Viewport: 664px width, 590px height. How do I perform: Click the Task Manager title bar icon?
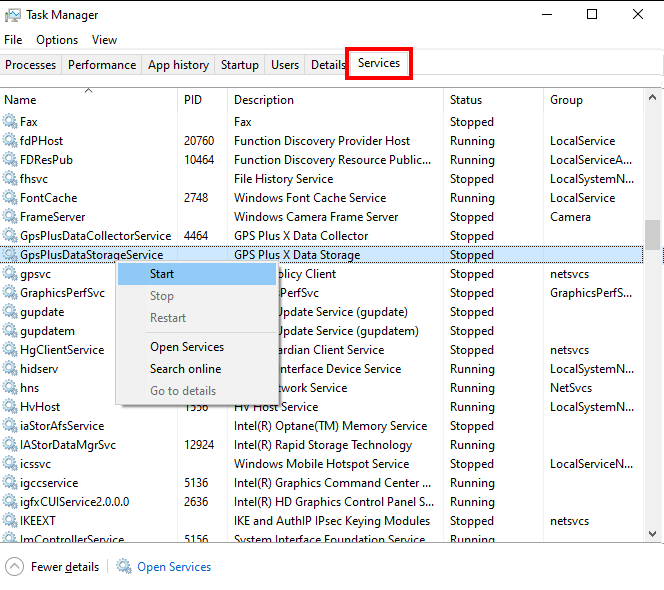pos(12,15)
